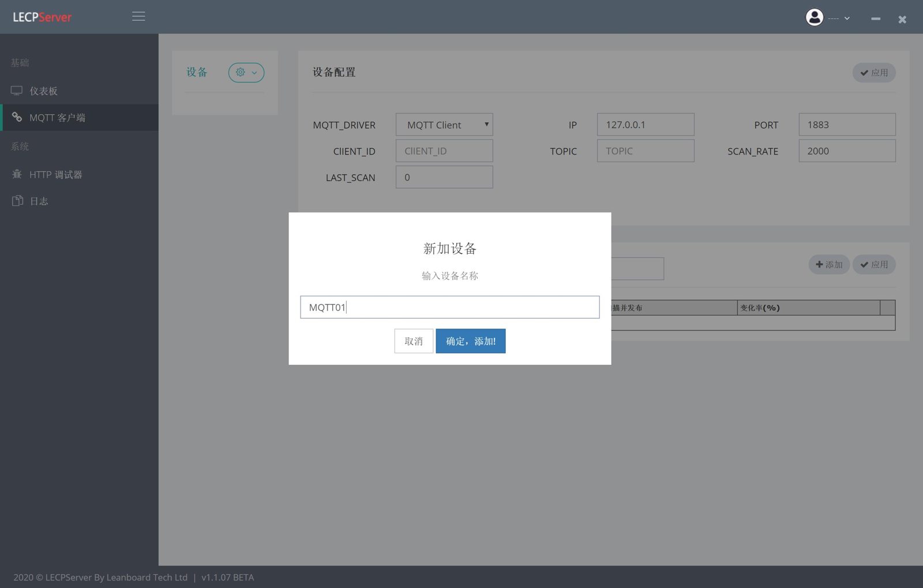This screenshot has height=588, width=923.
Task: Open the 设备 gear settings dropdown
Action: [246, 73]
